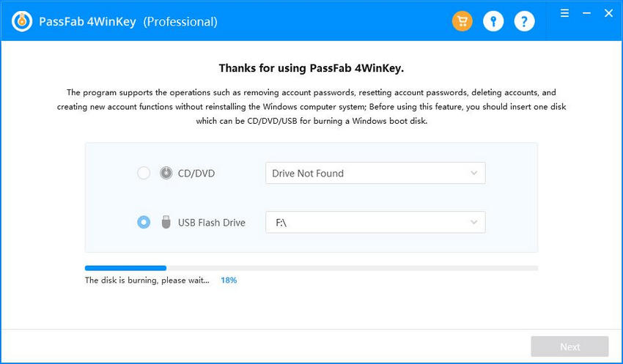This screenshot has width=623, height=364.
Task: Click the 18% progress percentage text
Action: 229,281
